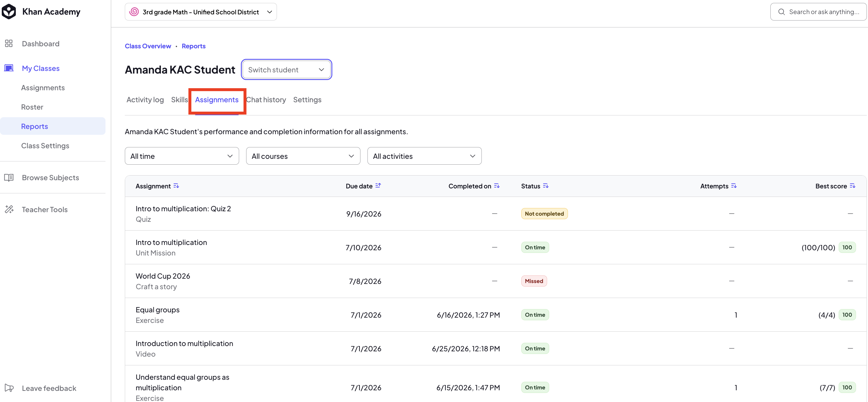The height and width of the screenshot is (402, 868).
Task: Open Teacher Tools in sidebar
Action: tap(45, 209)
